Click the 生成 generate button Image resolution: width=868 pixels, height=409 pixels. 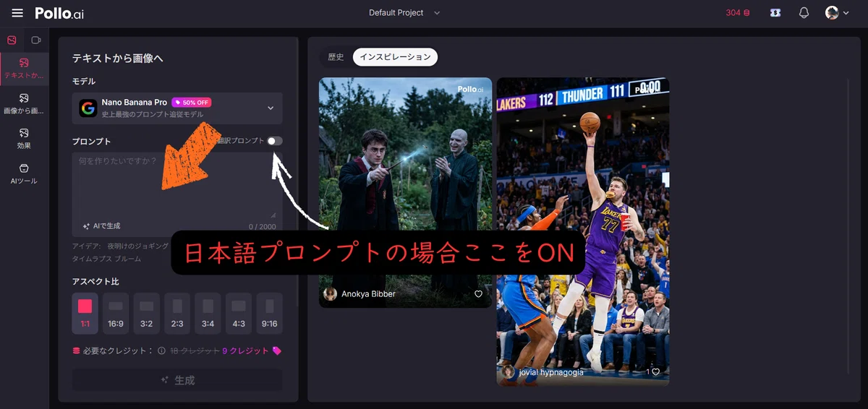177,380
